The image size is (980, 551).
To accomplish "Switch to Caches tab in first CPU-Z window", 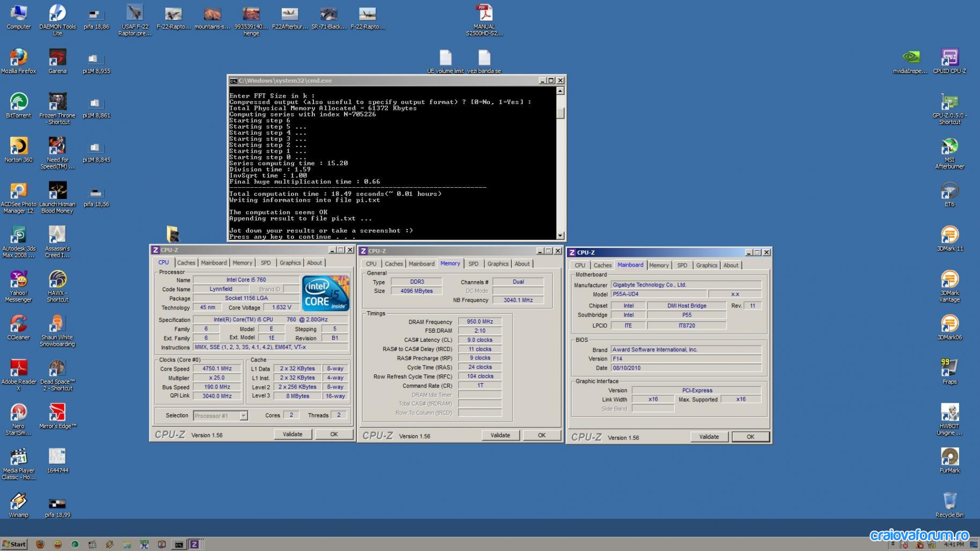I will pos(186,263).
